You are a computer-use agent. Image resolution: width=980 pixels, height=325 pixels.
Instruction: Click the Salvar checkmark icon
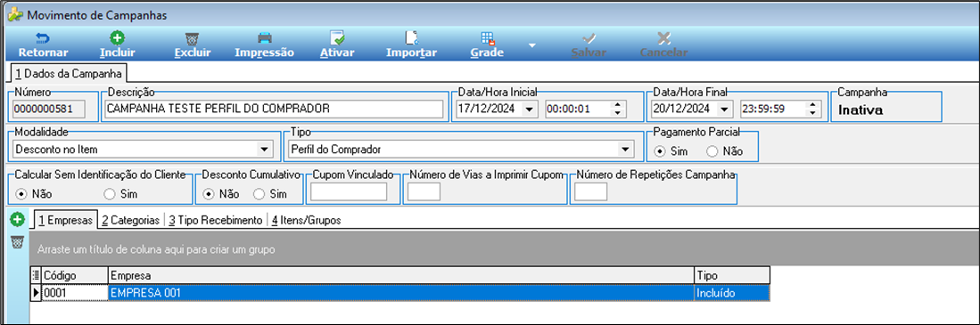click(589, 38)
